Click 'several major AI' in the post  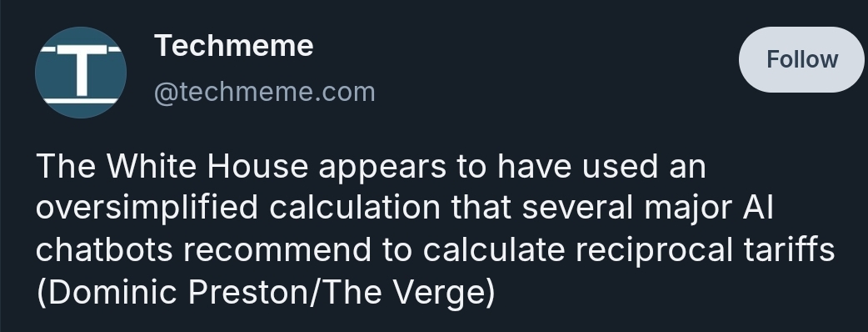click(647, 209)
